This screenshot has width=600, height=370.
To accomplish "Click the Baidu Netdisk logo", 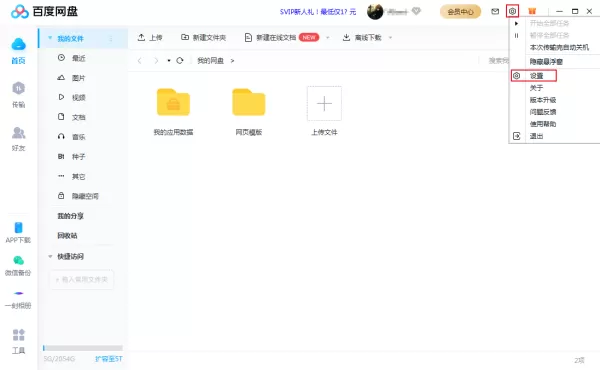I will (x=44, y=11).
